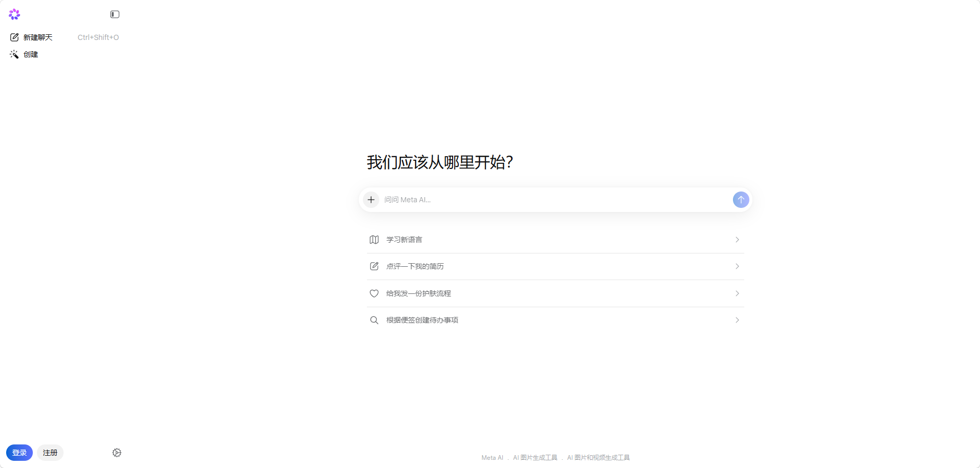
Task: Click the 我们应该从哪里开始? heading
Action: [x=440, y=162]
